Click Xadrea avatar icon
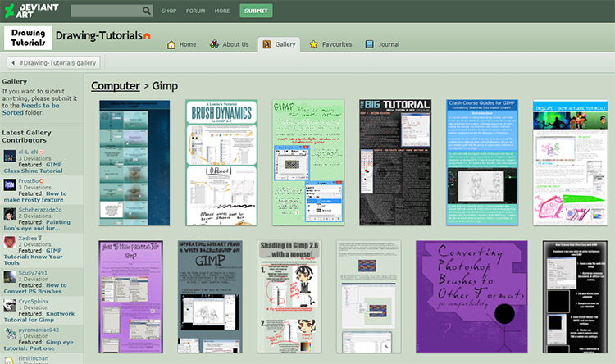Viewport: 615px width, 364px height. click(9, 242)
